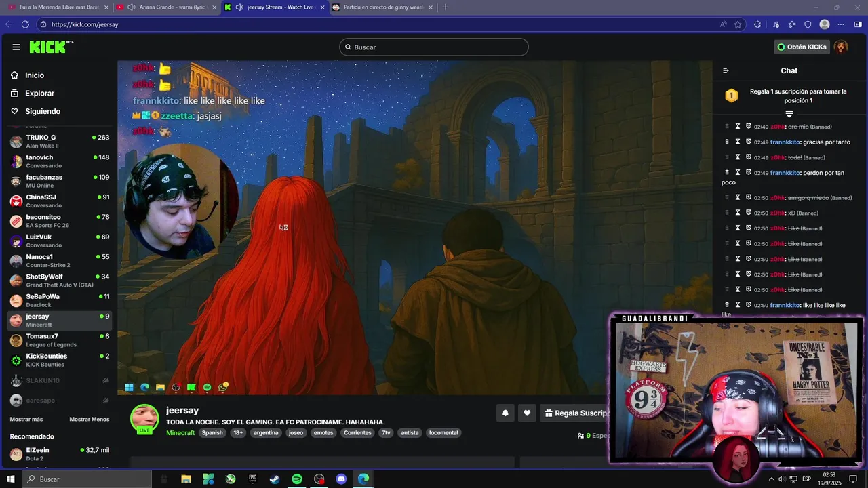Switch to 'Partida en directo de ginny' tab

point(383,7)
